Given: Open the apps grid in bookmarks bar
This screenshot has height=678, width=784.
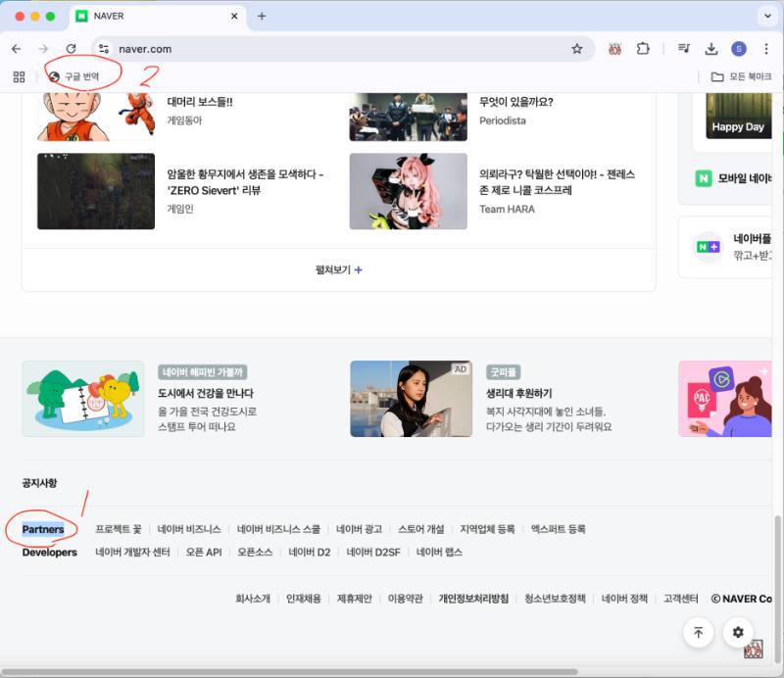Looking at the screenshot, I should point(19,76).
